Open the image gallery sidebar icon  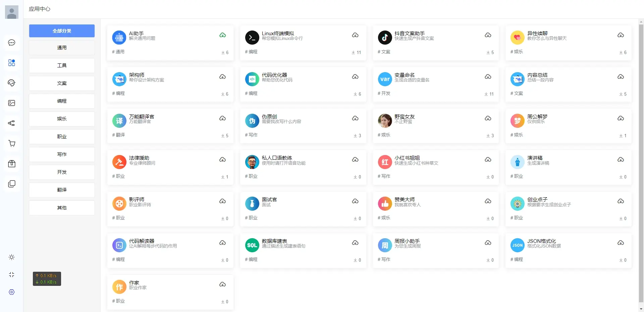click(x=11, y=103)
